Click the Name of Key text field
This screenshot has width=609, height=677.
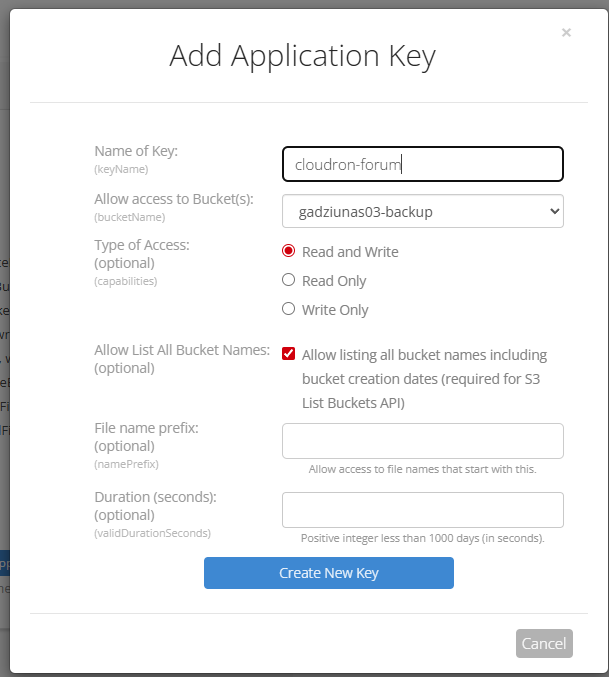422,164
